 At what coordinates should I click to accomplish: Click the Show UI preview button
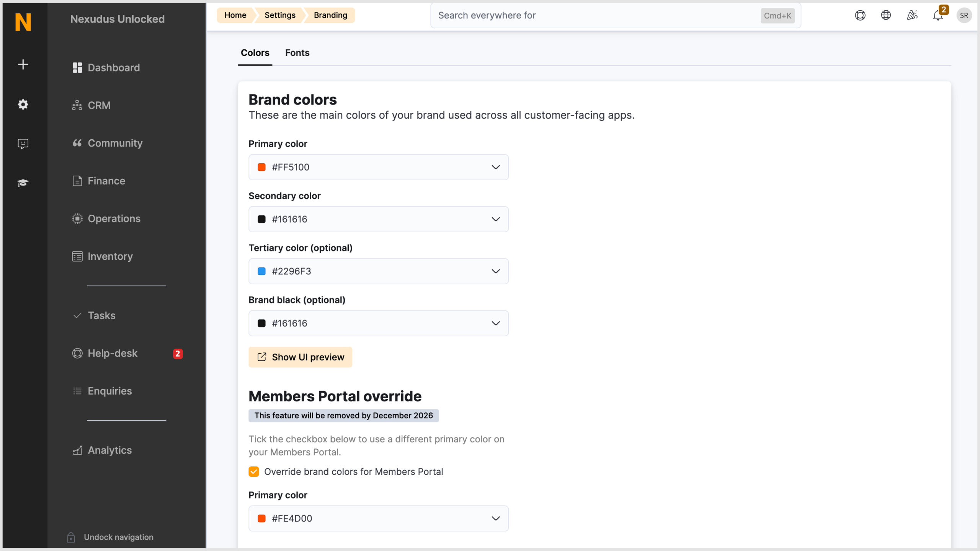click(300, 357)
